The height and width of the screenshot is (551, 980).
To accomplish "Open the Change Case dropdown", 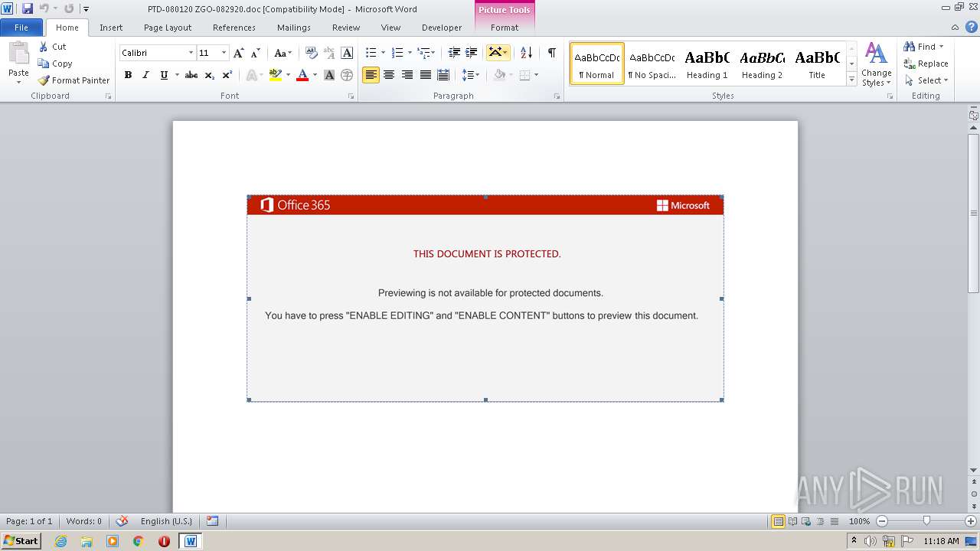I will coord(283,53).
